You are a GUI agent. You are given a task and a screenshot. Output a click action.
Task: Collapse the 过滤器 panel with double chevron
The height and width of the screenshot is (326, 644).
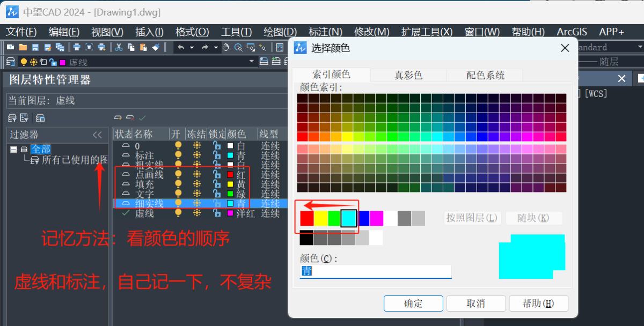click(x=97, y=135)
